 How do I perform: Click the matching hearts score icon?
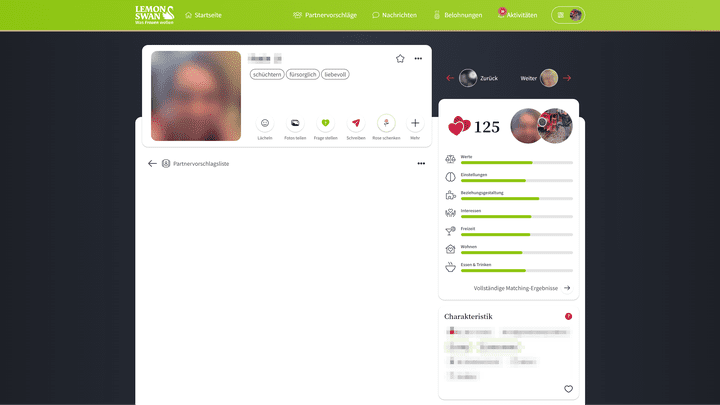pos(459,126)
